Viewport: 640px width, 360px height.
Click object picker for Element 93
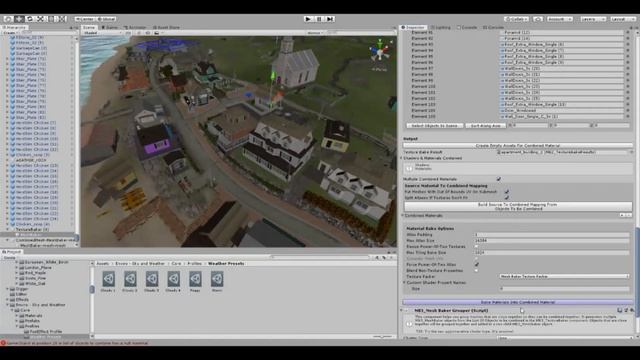click(x=628, y=44)
